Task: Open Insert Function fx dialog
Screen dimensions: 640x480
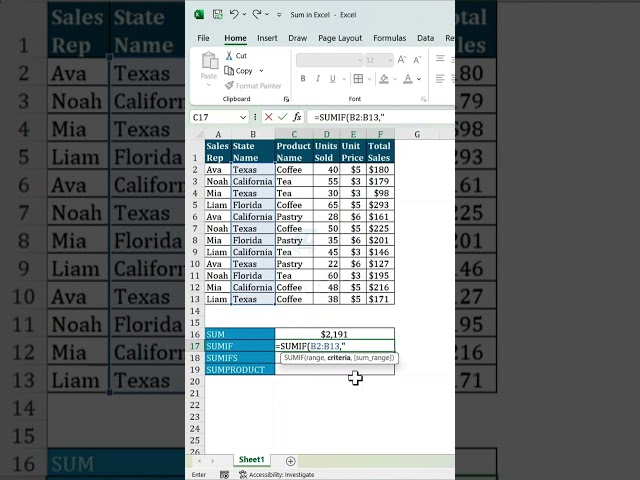Action: click(297, 117)
